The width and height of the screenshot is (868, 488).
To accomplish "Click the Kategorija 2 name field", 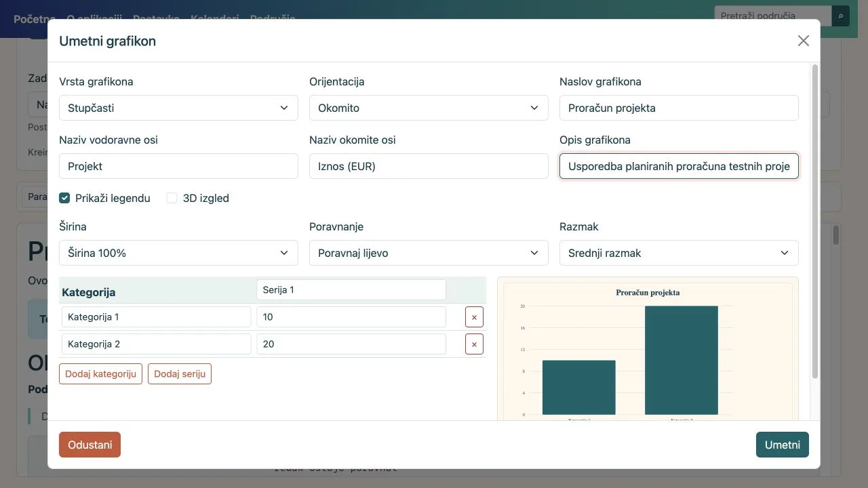I will click(x=156, y=344).
